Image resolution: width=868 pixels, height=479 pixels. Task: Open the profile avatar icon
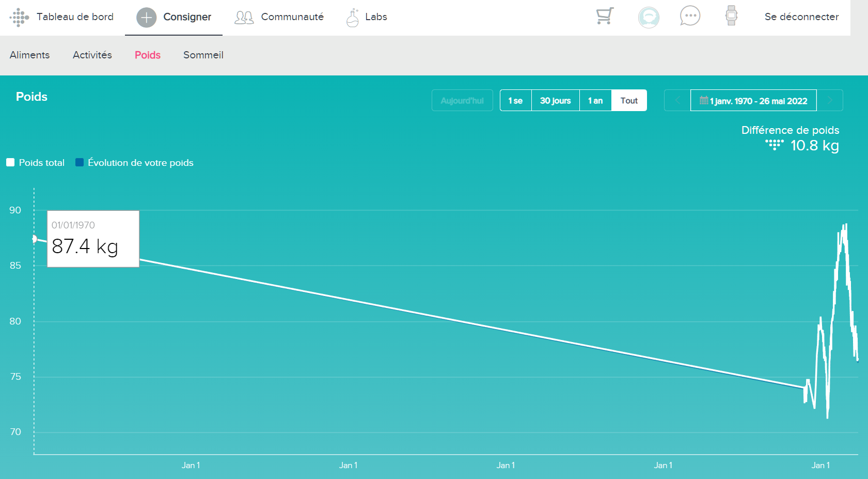pyautogui.click(x=649, y=17)
